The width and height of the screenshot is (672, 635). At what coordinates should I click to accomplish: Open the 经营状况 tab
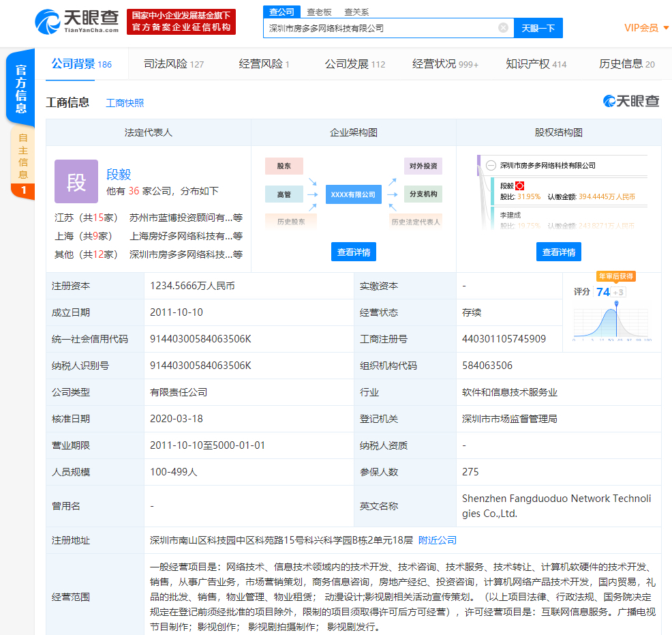coord(445,64)
